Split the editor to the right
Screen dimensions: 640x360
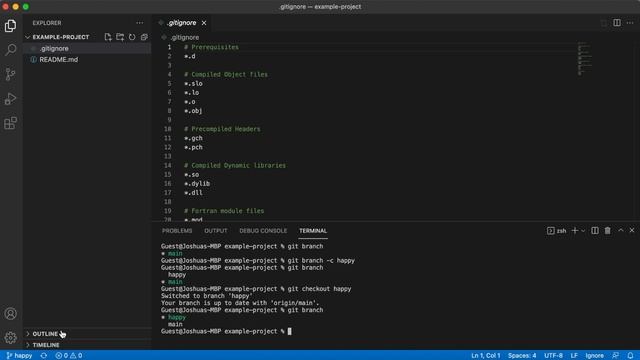[x=617, y=23]
